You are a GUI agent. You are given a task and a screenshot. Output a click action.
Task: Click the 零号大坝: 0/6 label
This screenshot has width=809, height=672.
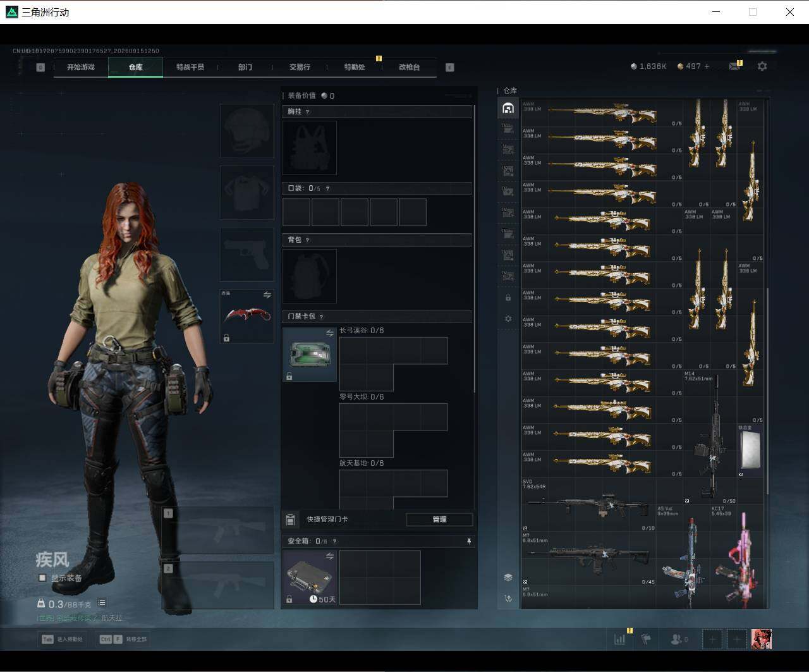click(x=362, y=397)
